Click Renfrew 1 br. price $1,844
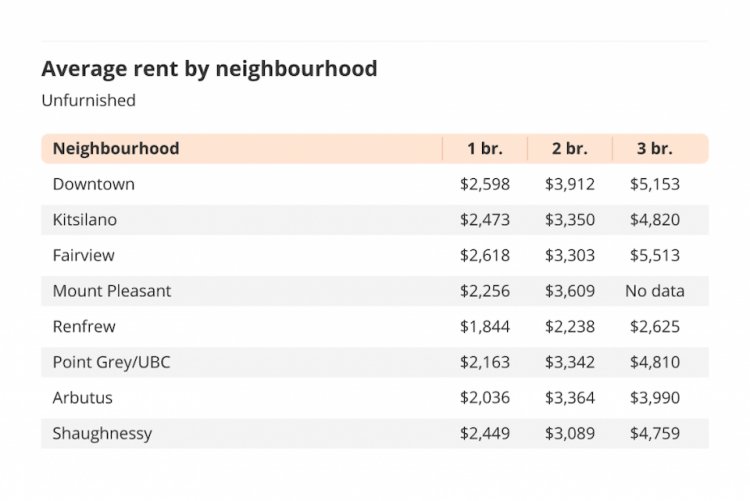Image resolution: width=750 pixels, height=501 pixels. (485, 327)
